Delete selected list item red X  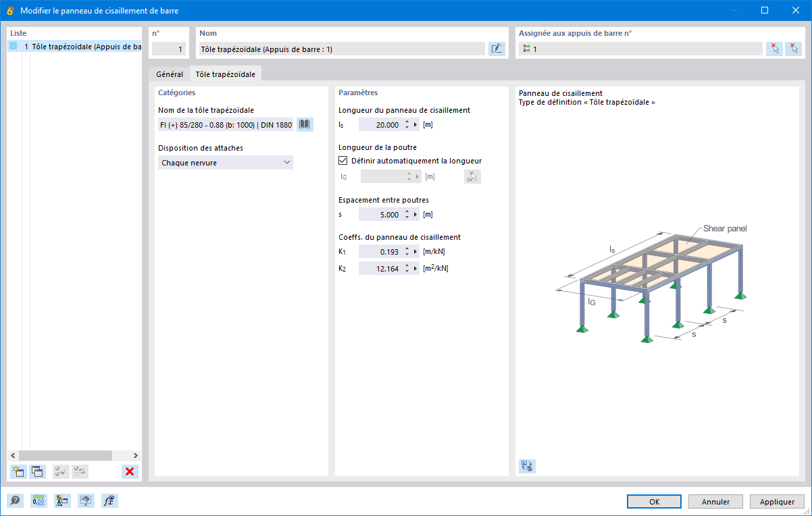pos(130,471)
